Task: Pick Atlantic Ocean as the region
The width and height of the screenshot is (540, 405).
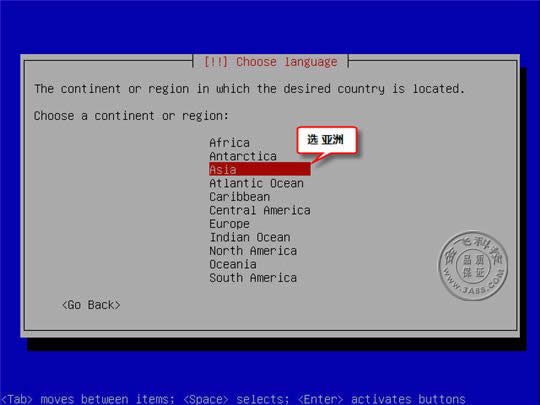Action: 256,183
